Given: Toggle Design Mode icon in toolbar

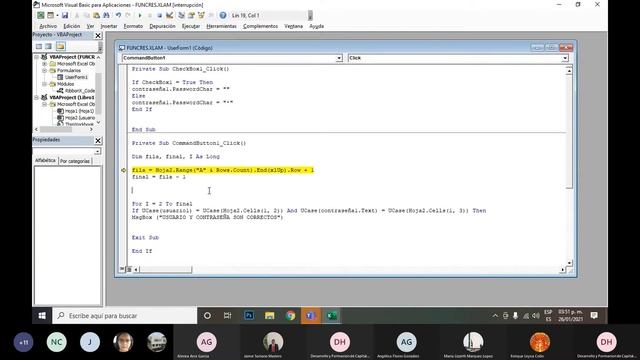Looking at the screenshot, I should pos(169,16).
